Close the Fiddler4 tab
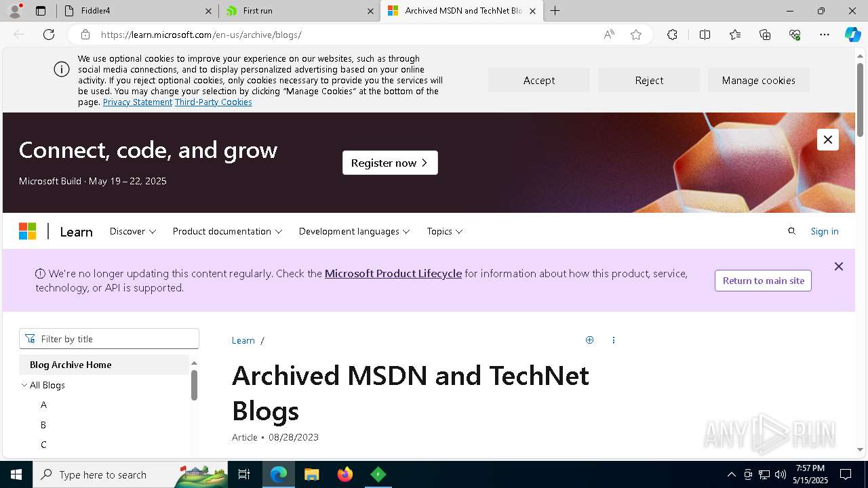The height and width of the screenshot is (488, 868). (208, 11)
